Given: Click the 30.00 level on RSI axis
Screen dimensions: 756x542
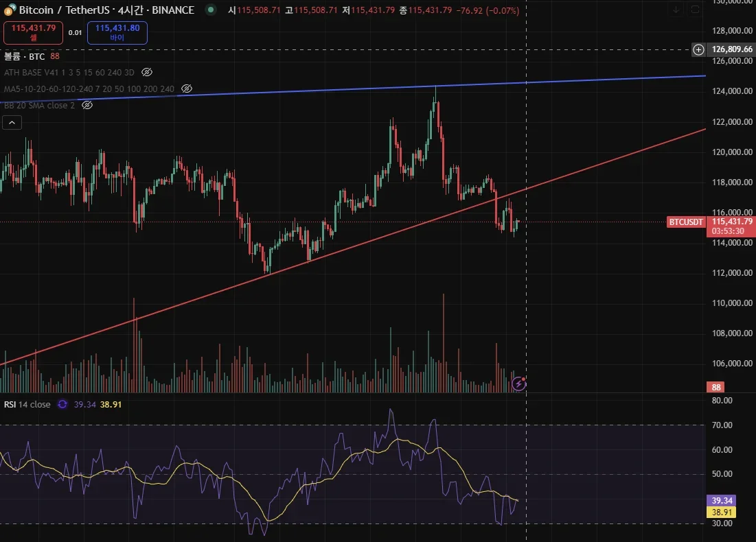Looking at the screenshot, I should point(722,523).
